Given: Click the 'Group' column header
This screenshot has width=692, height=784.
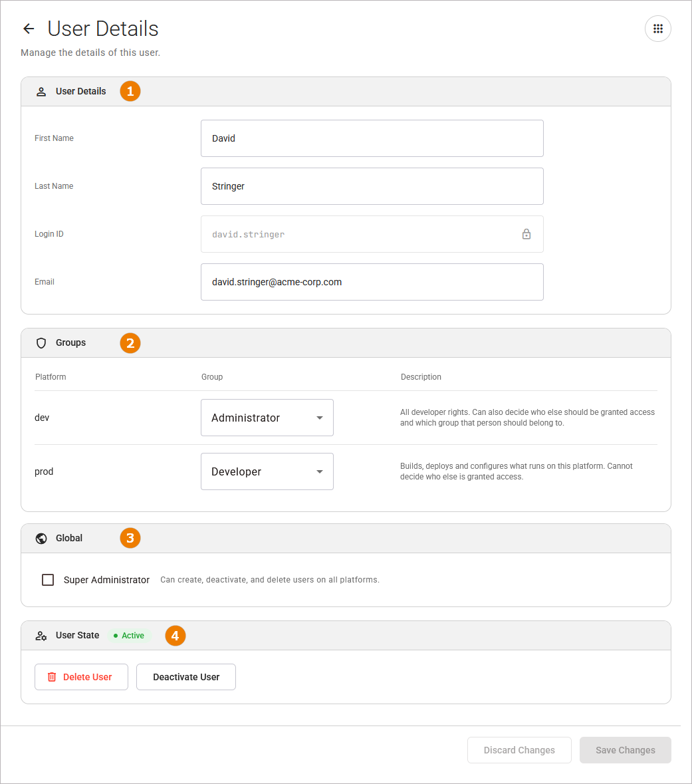Looking at the screenshot, I should tap(212, 377).
